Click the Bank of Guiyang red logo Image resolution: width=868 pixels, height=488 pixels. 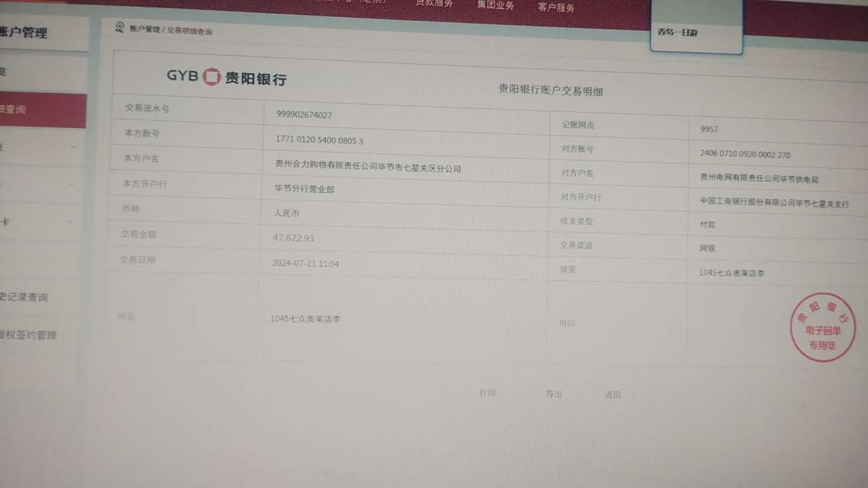(212, 76)
